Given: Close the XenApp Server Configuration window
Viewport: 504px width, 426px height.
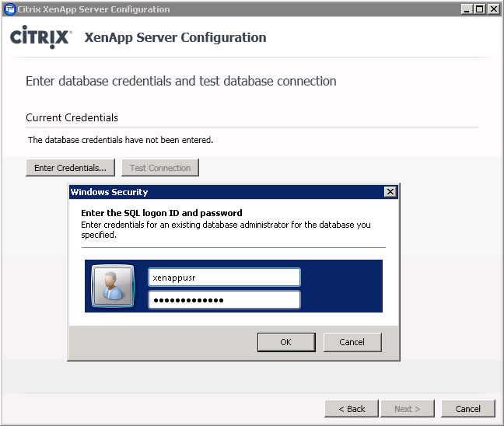Looking at the screenshot, I should (493, 9).
